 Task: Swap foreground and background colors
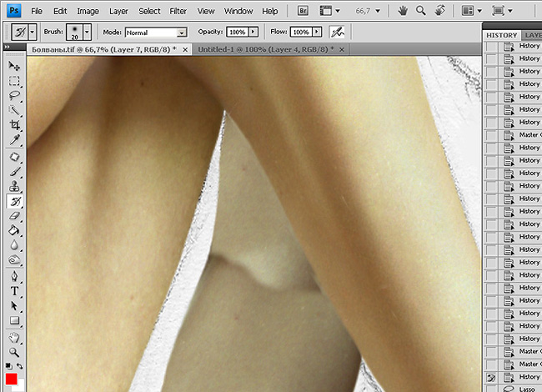20,366
